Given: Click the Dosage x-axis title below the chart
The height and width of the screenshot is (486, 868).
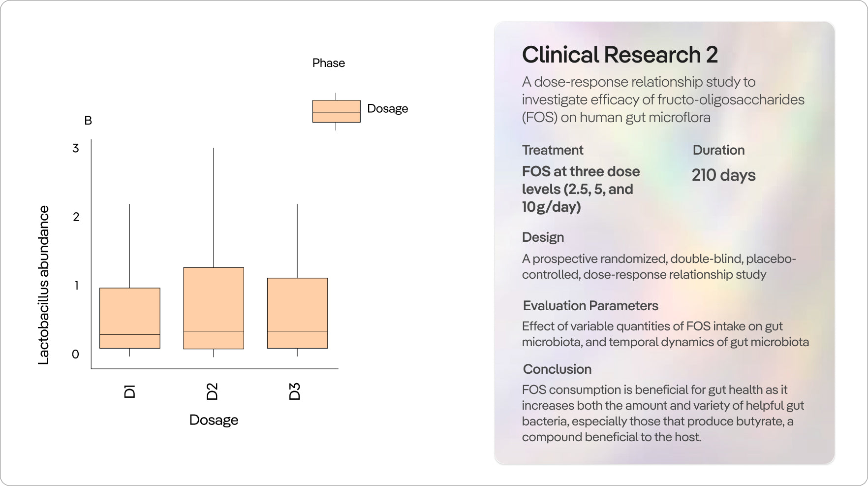Looking at the screenshot, I should (214, 420).
